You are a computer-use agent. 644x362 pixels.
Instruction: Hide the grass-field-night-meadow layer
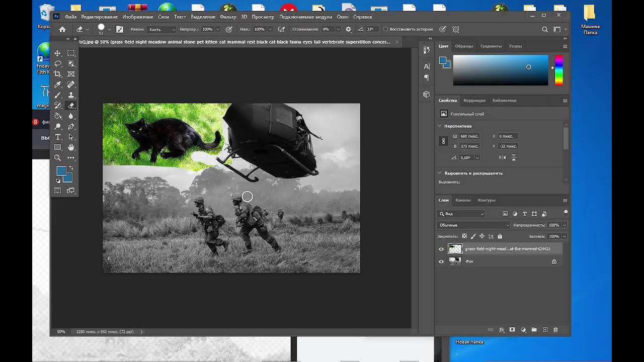tap(441, 249)
